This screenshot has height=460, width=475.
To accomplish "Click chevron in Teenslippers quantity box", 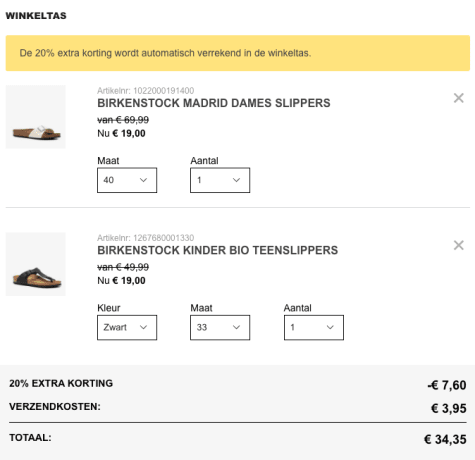I will (330, 327).
